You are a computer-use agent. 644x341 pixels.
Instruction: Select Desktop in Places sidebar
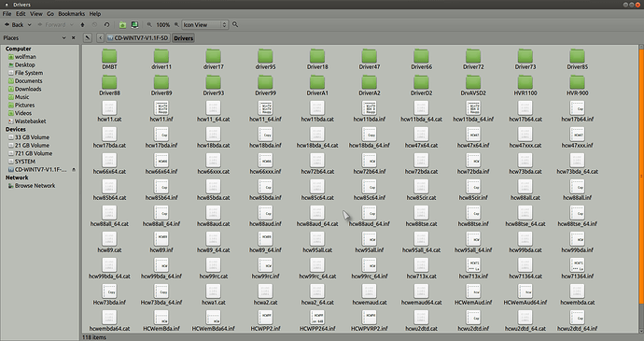point(24,64)
